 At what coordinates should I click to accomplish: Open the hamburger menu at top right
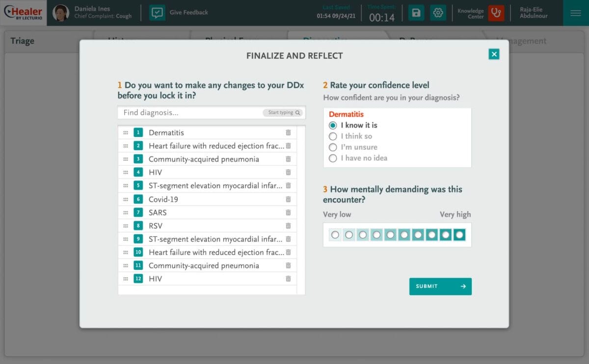click(576, 13)
